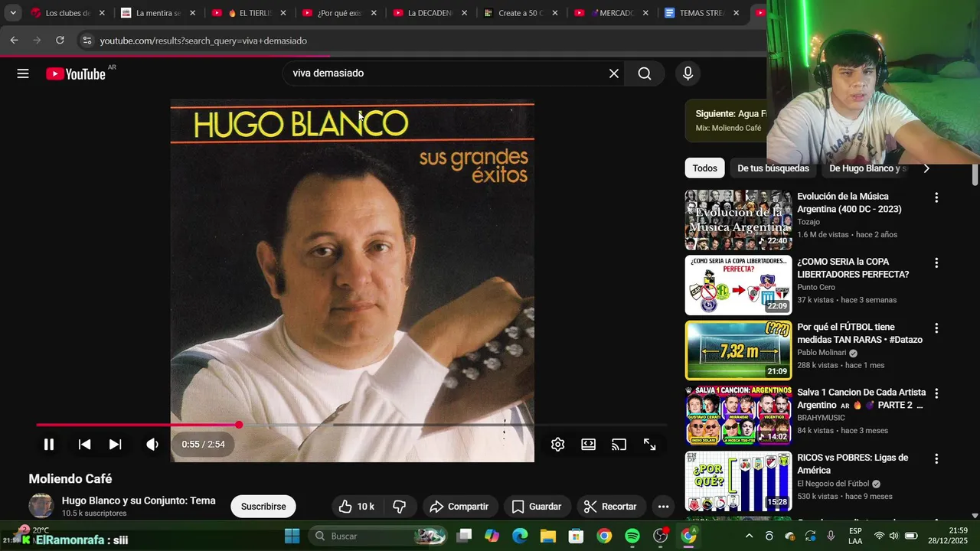Mute the video volume
980x551 pixels.
coord(152,445)
